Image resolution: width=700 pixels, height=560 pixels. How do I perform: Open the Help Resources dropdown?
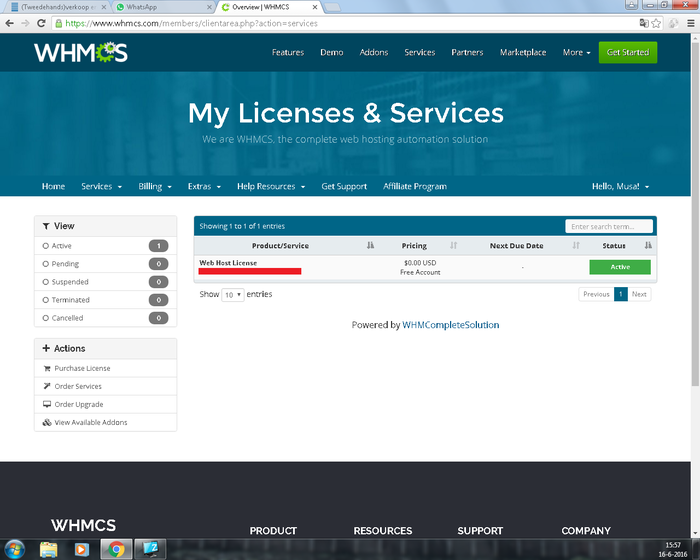click(271, 186)
